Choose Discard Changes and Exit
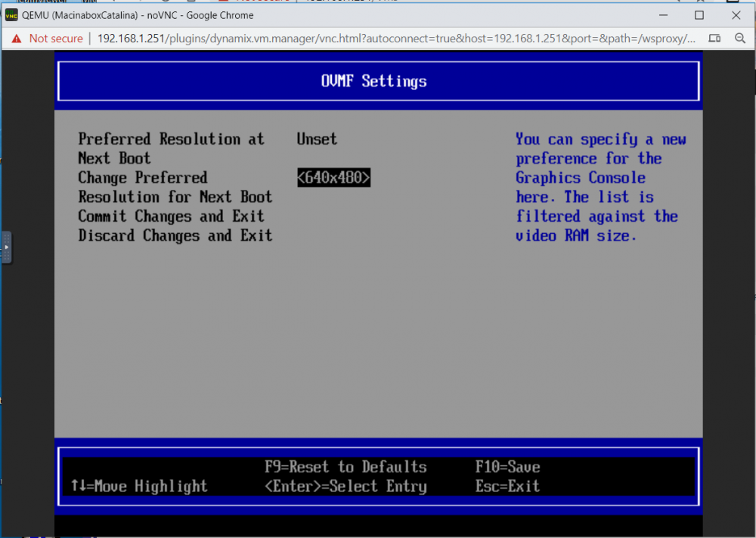 pos(175,235)
